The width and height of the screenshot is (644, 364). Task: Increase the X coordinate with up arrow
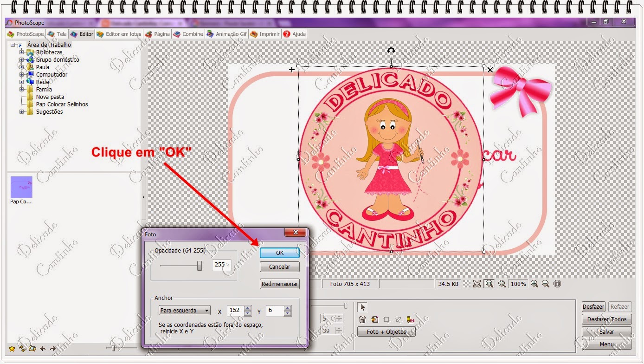[x=248, y=308]
